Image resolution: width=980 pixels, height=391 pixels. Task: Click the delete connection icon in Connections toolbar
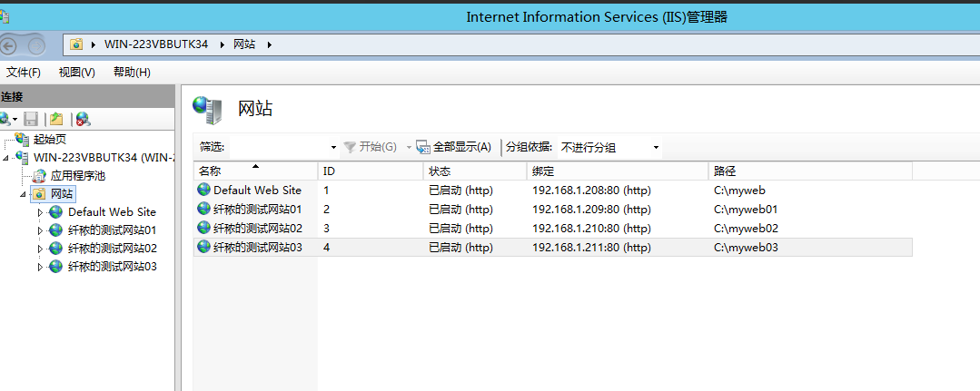tap(84, 118)
